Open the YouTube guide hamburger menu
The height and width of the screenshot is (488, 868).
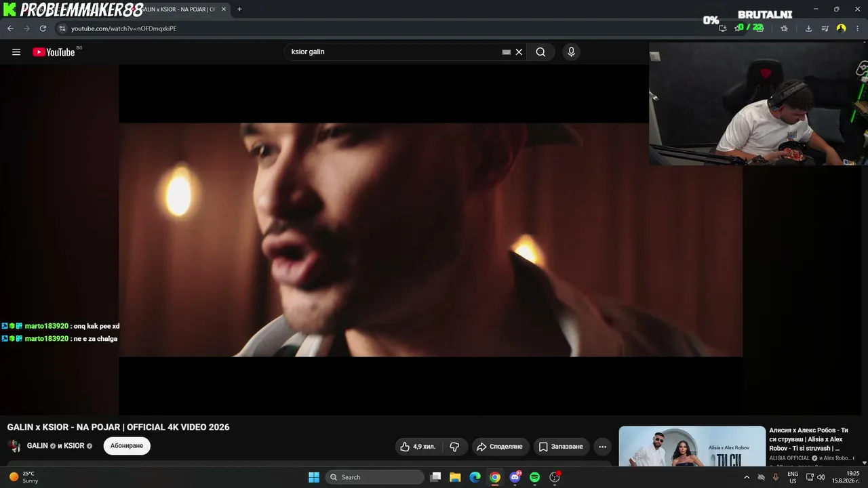(x=16, y=52)
